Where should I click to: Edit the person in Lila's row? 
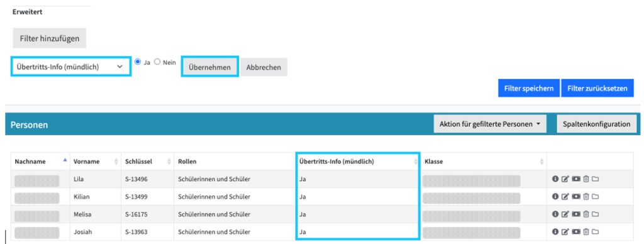(x=565, y=179)
